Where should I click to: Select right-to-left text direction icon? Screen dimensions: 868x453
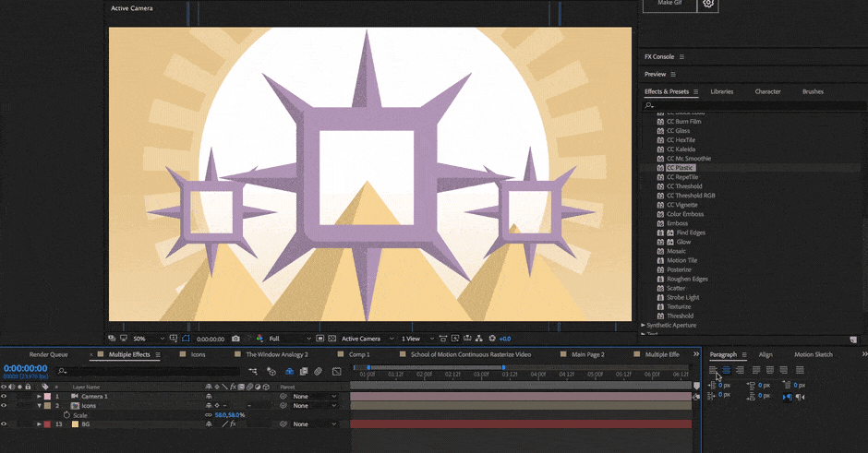[800, 397]
